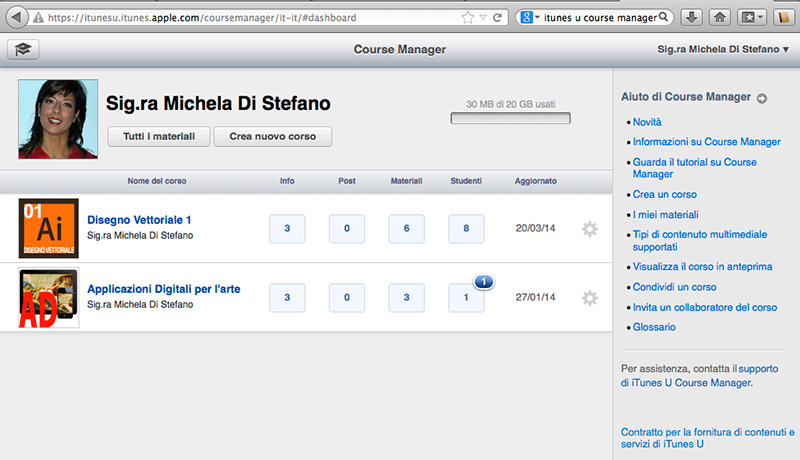Image resolution: width=800 pixels, height=460 pixels.
Task: Click the Studenti column header
Action: pyautogui.click(x=466, y=181)
